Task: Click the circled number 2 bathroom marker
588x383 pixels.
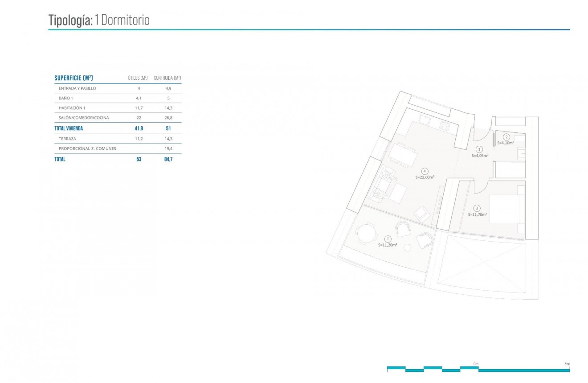Action: click(506, 137)
